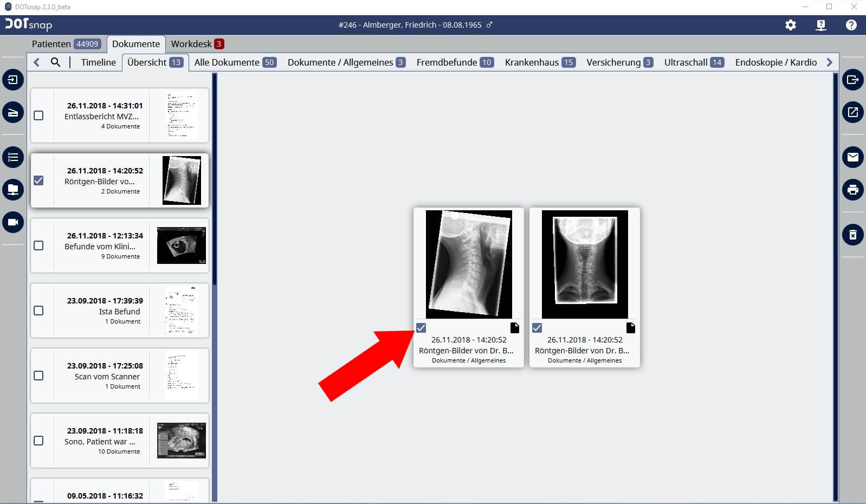This screenshot has width=866, height=504.
Task: Click the video camera icon
Action: (13, 222)
